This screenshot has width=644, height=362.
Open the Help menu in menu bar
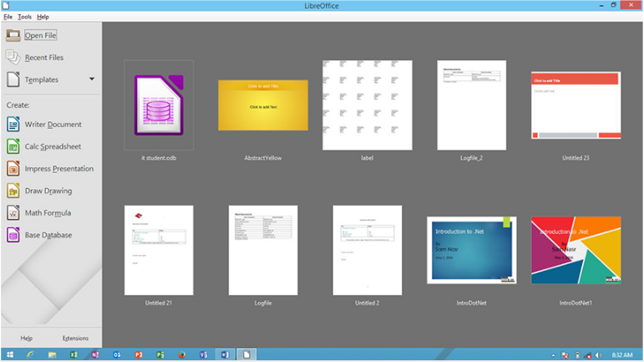pos(43,17)
